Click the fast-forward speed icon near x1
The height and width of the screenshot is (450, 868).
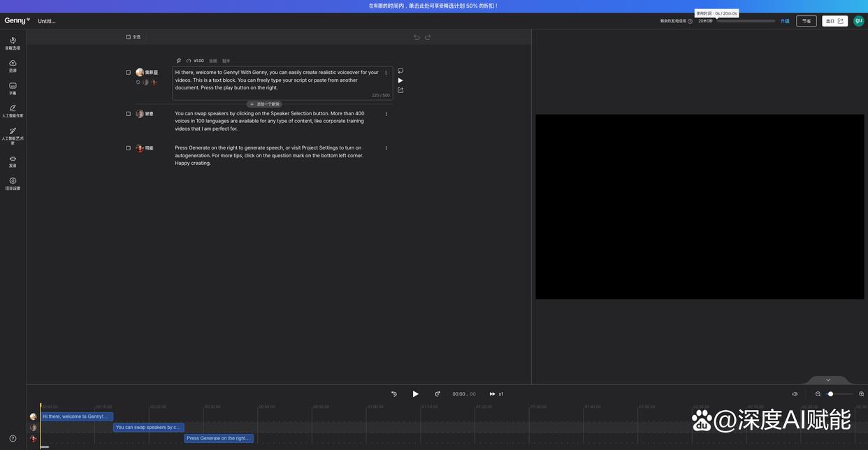click(492, 394)
